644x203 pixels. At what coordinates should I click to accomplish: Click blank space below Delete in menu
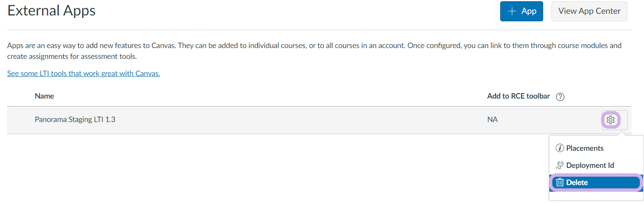(596, 195)
